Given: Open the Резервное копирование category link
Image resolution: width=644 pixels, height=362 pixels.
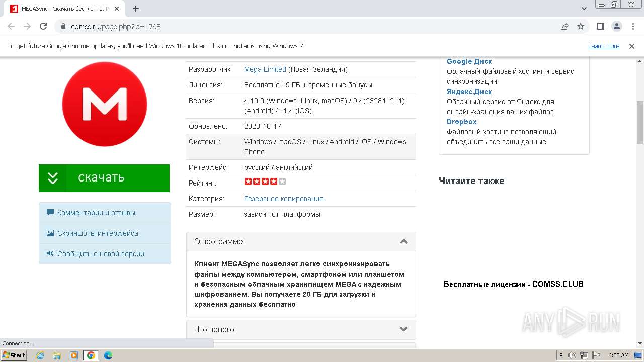Looking at the screenshot, I should (x=284, y=199).
